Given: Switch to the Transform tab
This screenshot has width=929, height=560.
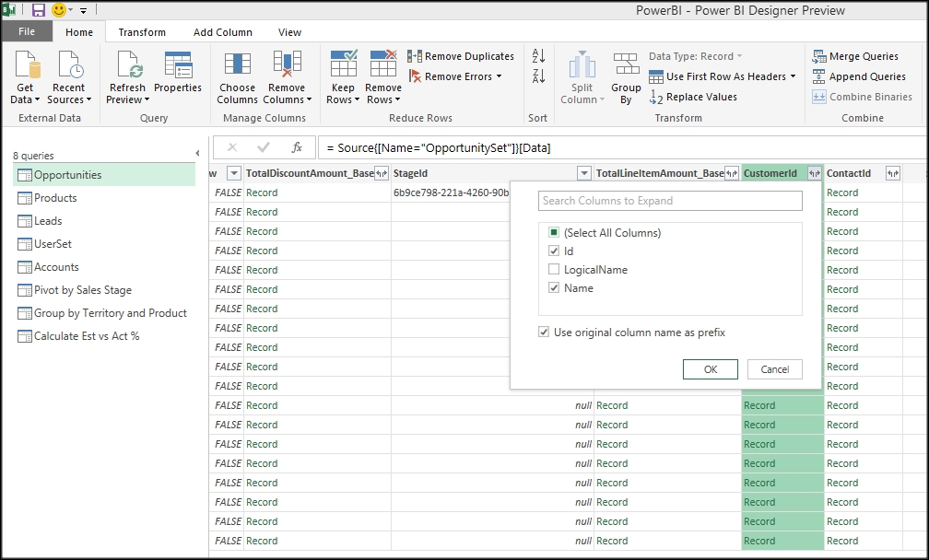Looking at the screenshot, I should click(142, 32).
